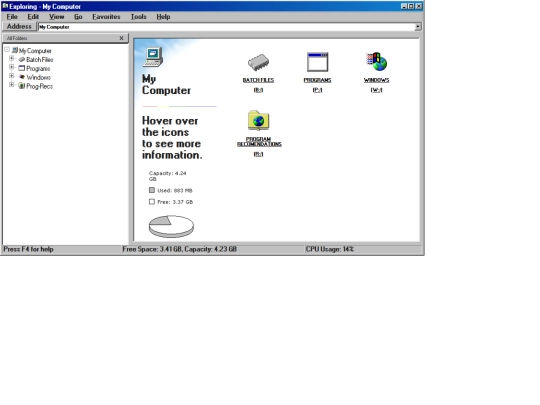This screenshot has width=540, height=405.
Task: Expand the Prog-Recs tree node
Action: [x=11, y=85]
